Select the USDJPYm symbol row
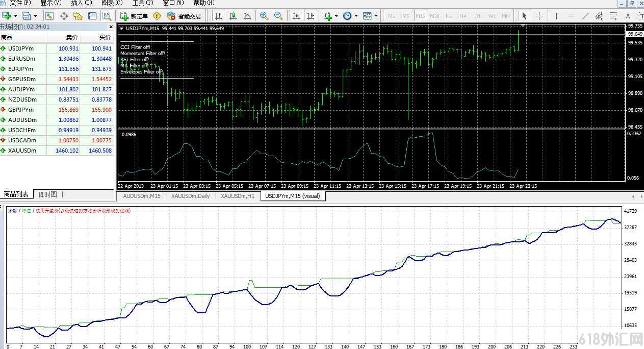This screenshot has height=349, width=644. pos(58,48)
